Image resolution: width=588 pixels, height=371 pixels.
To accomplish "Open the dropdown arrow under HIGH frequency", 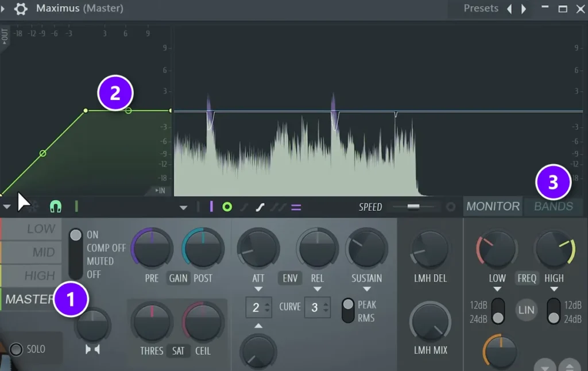I will coord(554,289).
